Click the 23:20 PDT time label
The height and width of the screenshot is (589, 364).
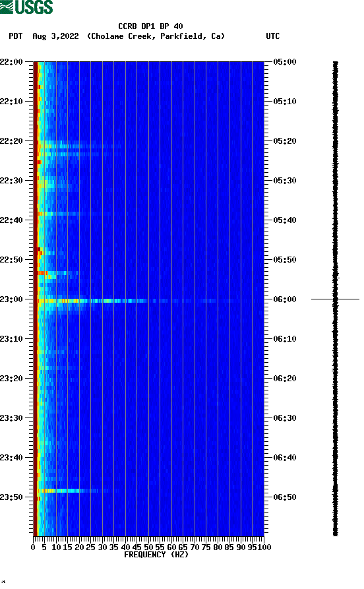coord(11,379)
